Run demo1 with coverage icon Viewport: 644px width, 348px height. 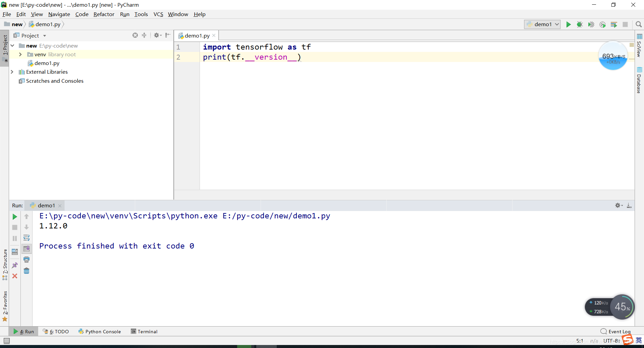[591, 24]
